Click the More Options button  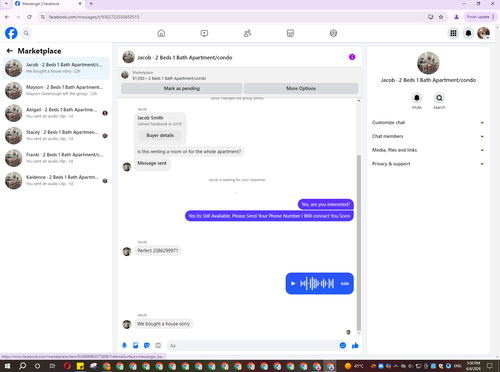pos(301,88)
